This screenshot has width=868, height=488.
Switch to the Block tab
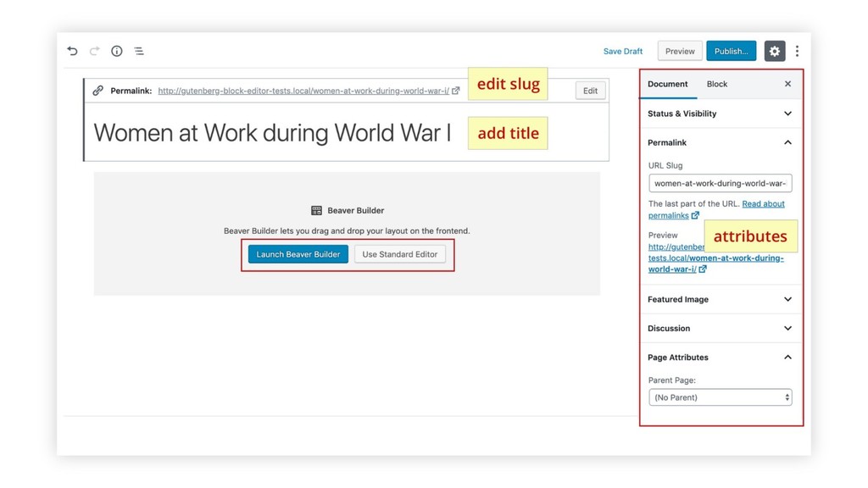click(x=717, y=84)
